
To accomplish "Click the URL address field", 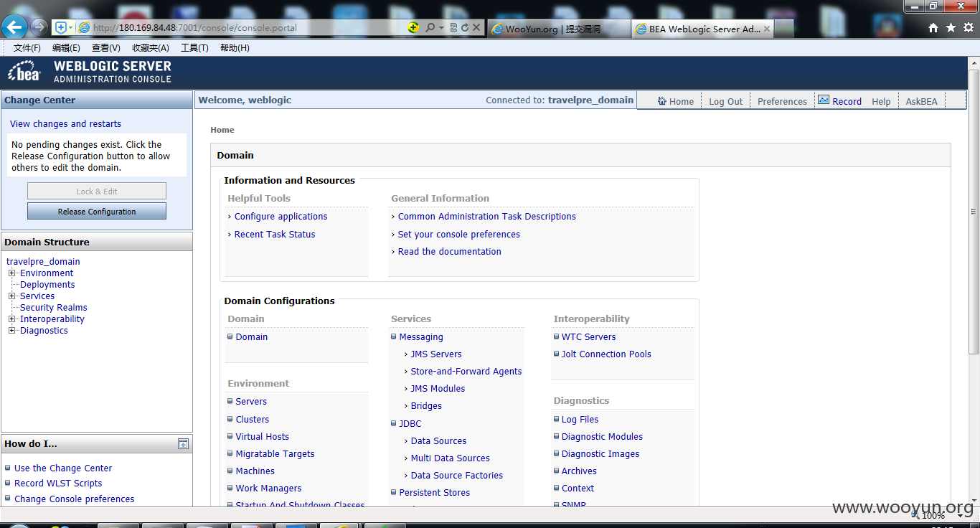I will (244, 27).
